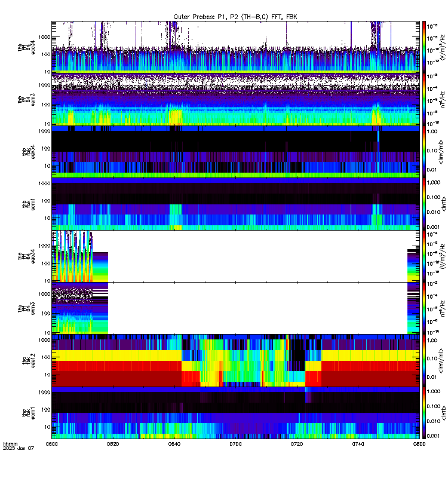The image size is (448, 478).
Task: Click the 100 tick label of thc eac34 panel
Action: pyautogui.click(x=46, y=263)
